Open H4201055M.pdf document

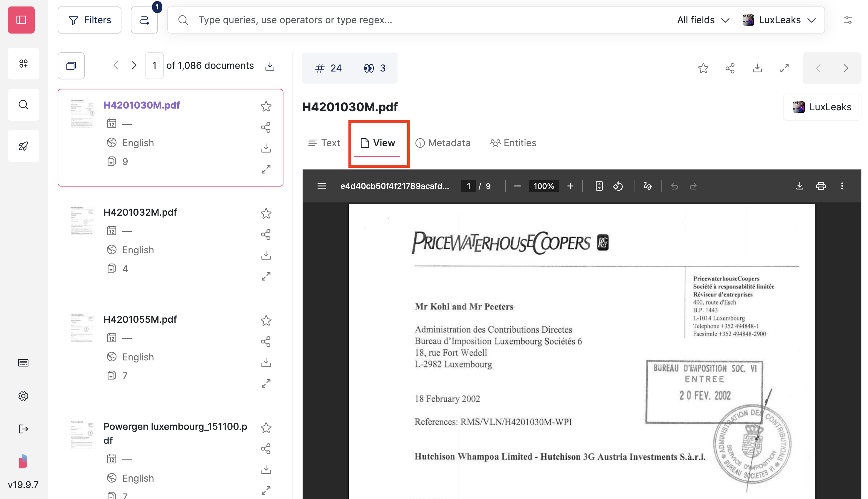tap(140, 320)
